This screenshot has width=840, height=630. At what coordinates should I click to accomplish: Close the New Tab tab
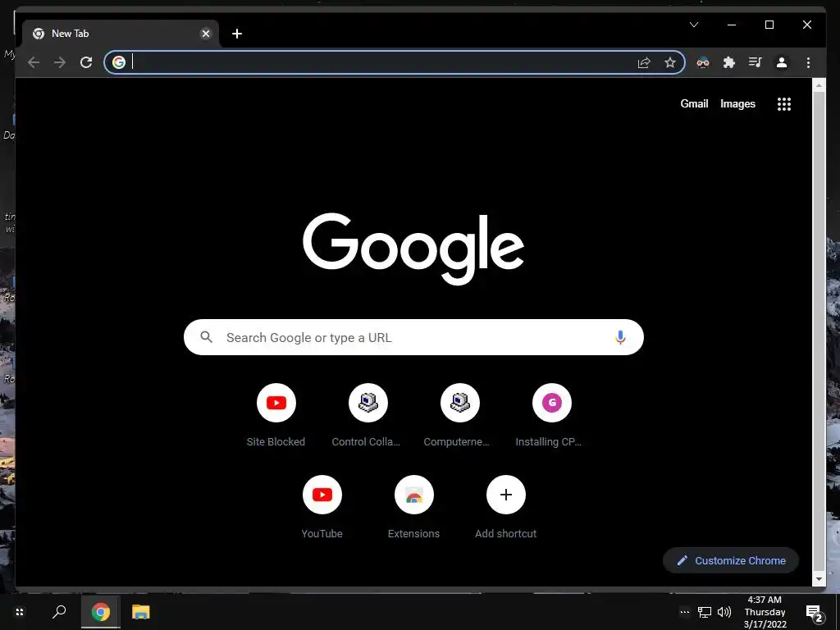tap(206, 34)
